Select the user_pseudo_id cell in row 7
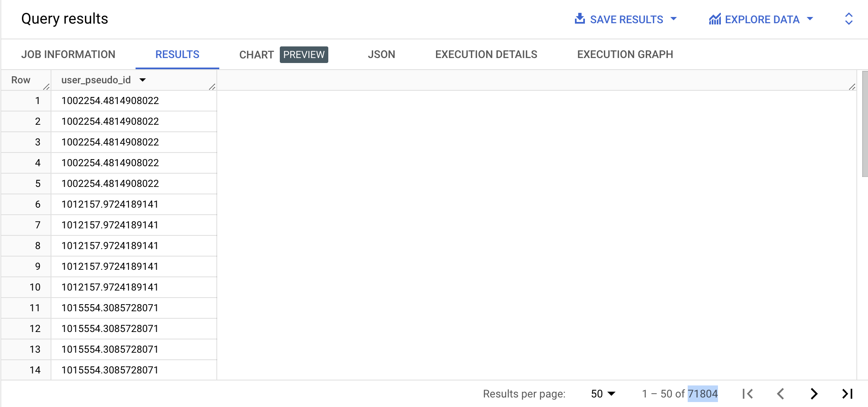Screen dimensions: 868x407 134,225
